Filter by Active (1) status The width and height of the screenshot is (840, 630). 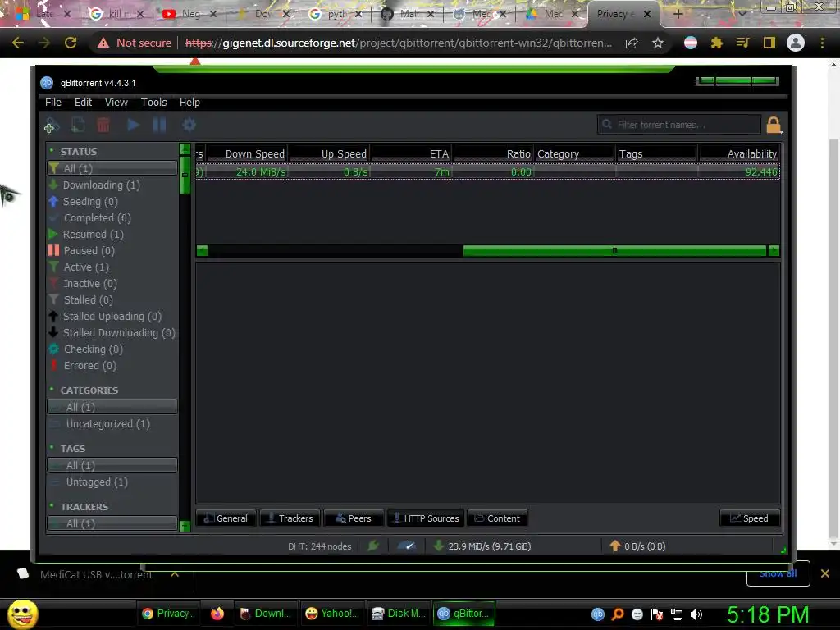click(112, 267)
